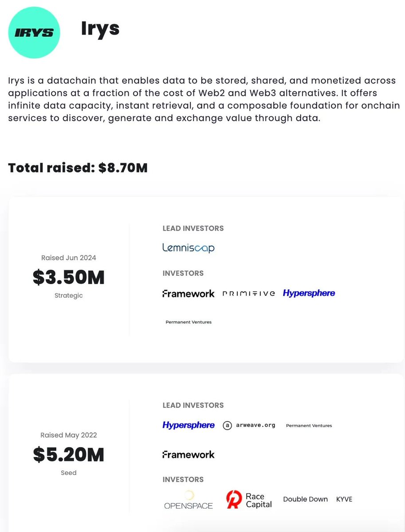
Task: Click the Double Down investor
Action: [x=306, y=499]
